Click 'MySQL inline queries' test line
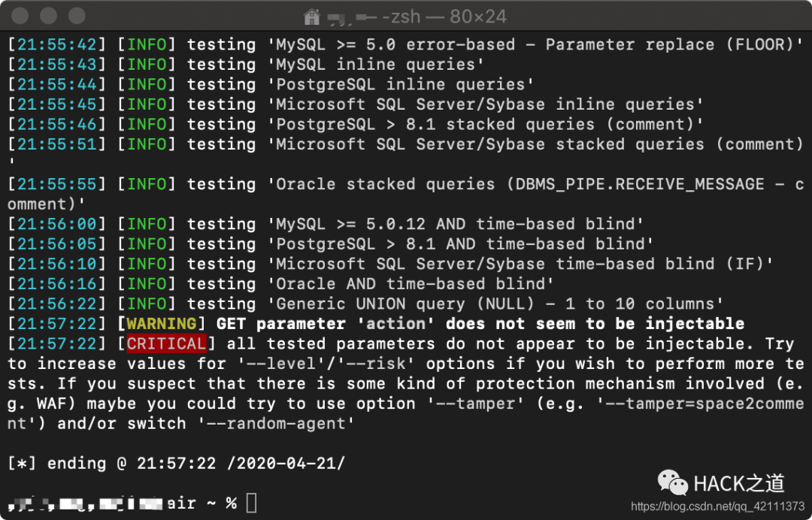The width and height of the screenshot is (812, 520). point(246,65)
